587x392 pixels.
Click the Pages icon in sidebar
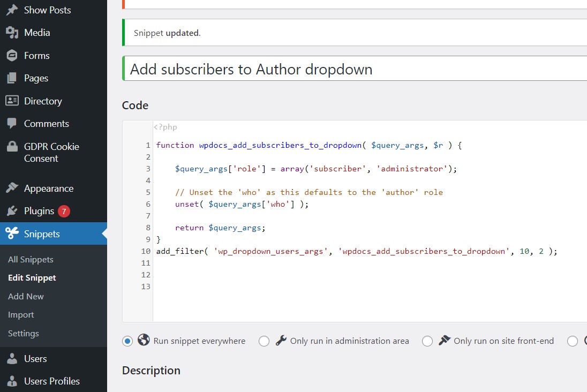tap(12, 78)
